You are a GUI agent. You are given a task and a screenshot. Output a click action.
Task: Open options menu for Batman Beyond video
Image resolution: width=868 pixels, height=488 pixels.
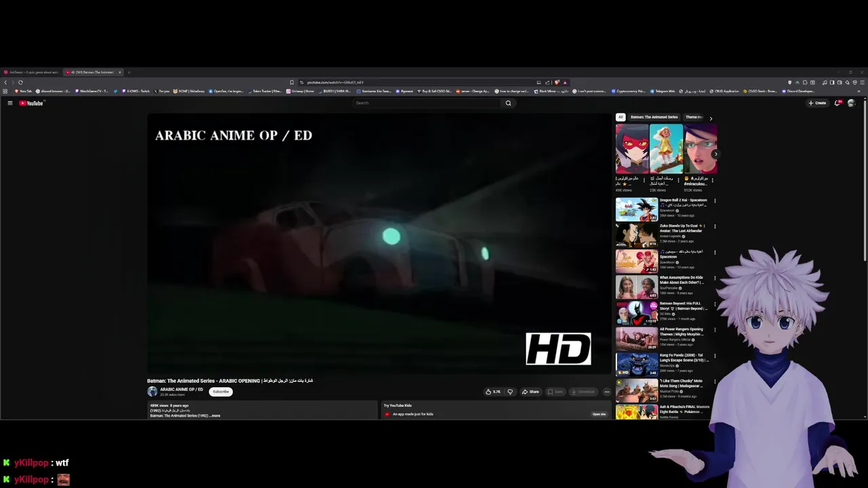pyautogui.click(x=715, y=304)
